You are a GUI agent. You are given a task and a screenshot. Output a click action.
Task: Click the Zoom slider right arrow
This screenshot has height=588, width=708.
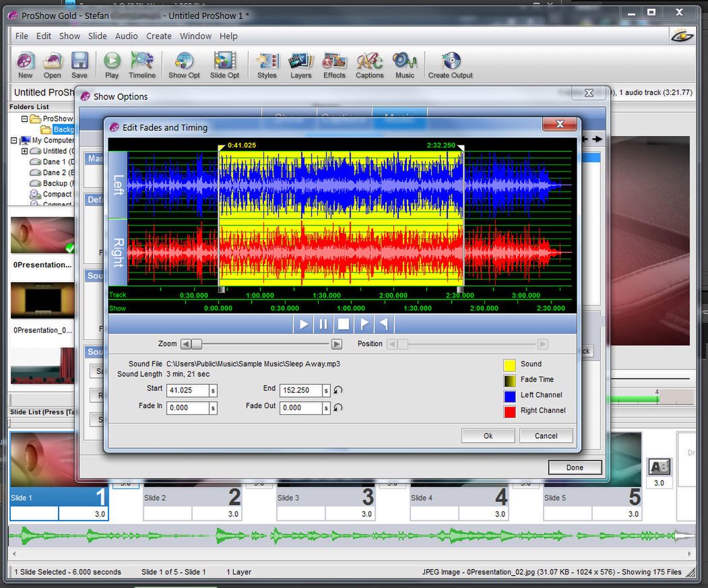coord(336,344)
